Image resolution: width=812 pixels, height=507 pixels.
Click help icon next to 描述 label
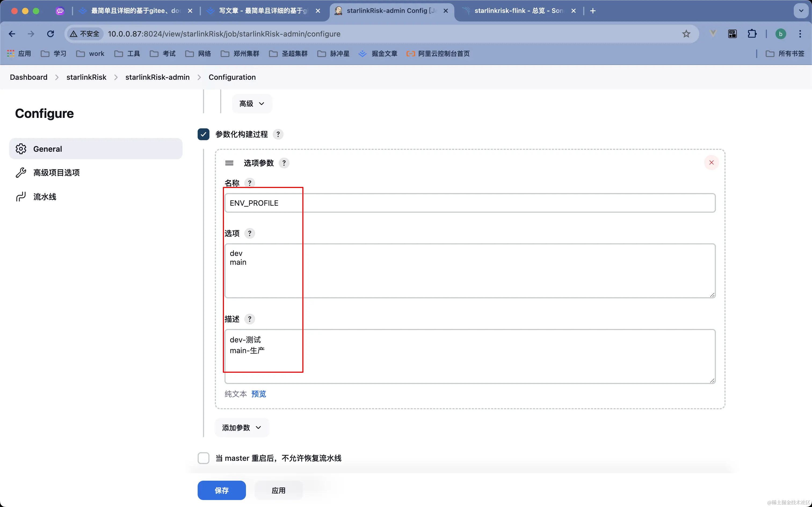[249, 319]
